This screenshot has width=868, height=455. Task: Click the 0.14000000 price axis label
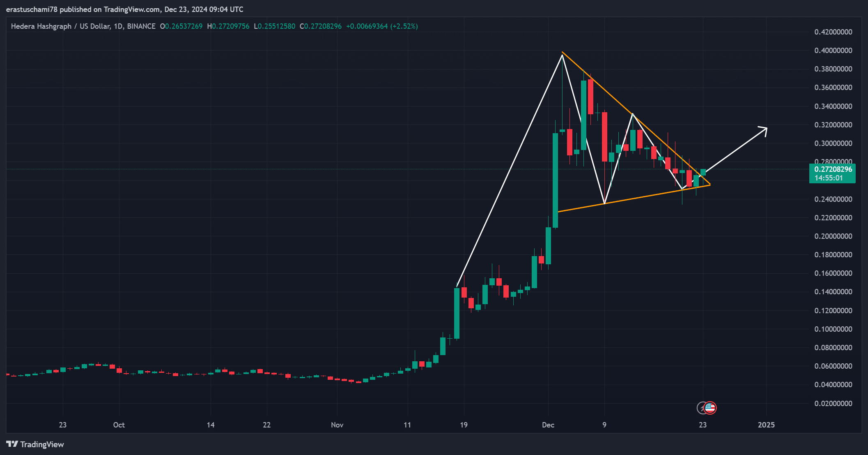pos(834,292)
